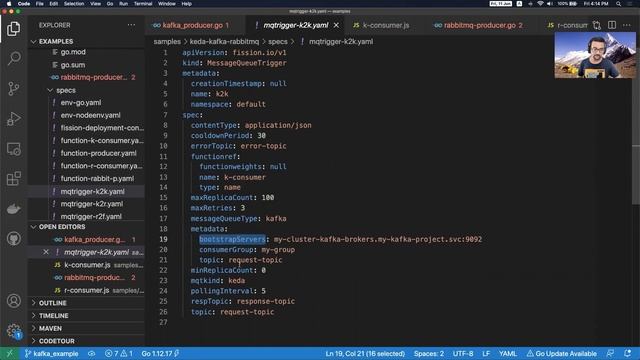Change UTF-8 file encoding
This screenshot has width=640, height=360.
[463, 353]
